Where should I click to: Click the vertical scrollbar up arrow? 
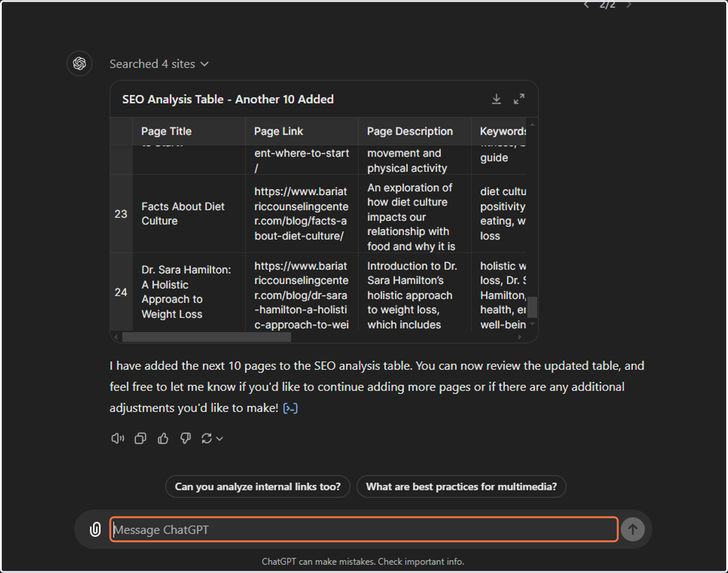(532, 124)
